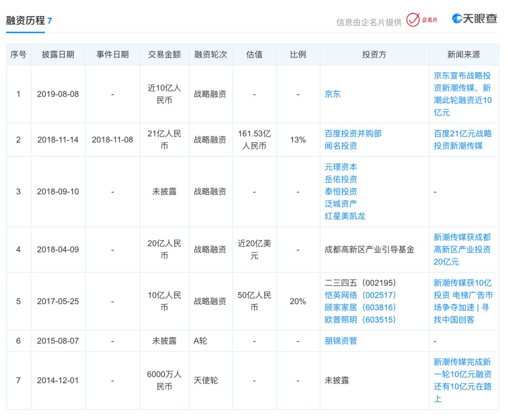This screenshot has height=420, width=508.
Task: Open news link 百度21亿元战略投资新潮传媒
Action: coord(463,140)
